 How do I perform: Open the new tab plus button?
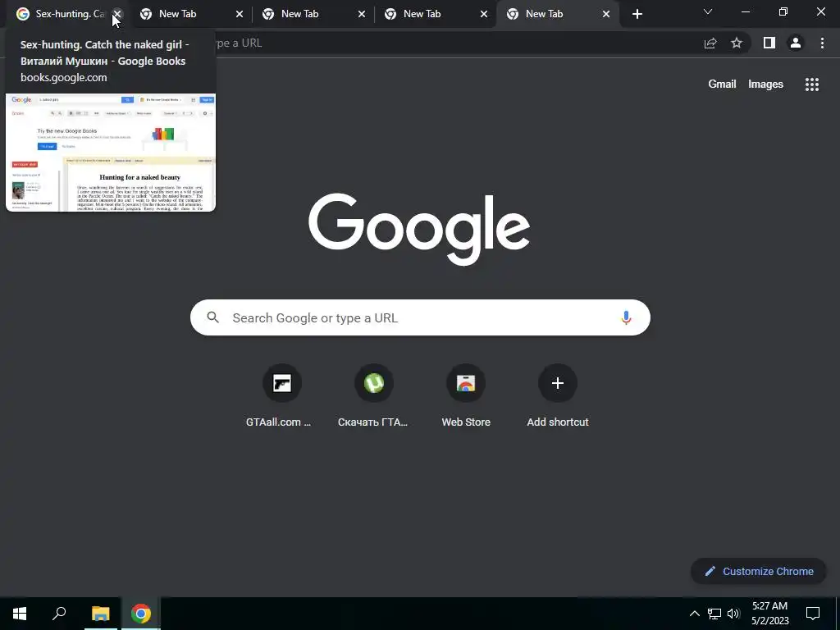pos(637,14)
